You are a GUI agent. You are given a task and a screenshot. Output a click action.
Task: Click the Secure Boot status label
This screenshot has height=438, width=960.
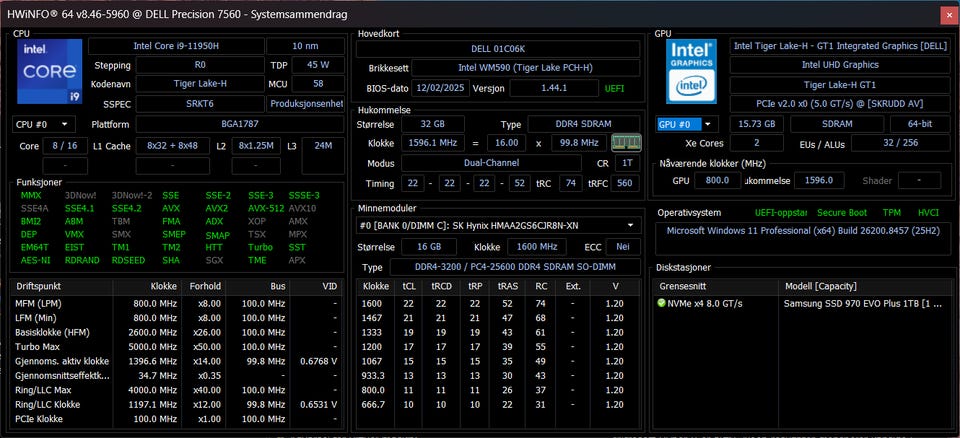pyautogui.click(x=842, y=213)
